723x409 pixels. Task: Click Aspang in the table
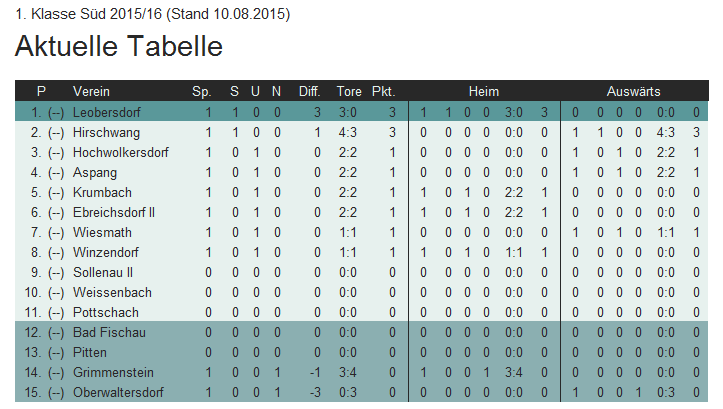[x=95, y=173]
